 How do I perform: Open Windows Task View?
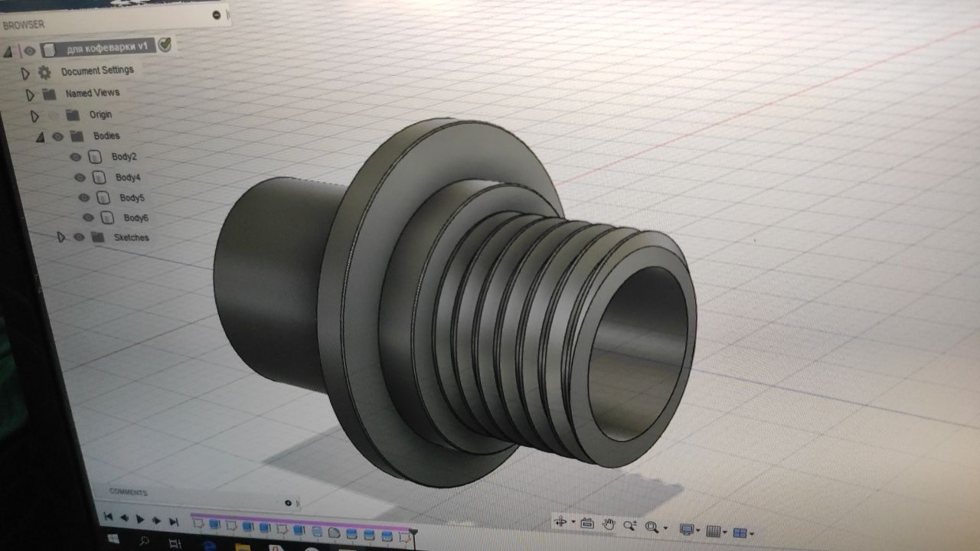click(x=175, y=543)
